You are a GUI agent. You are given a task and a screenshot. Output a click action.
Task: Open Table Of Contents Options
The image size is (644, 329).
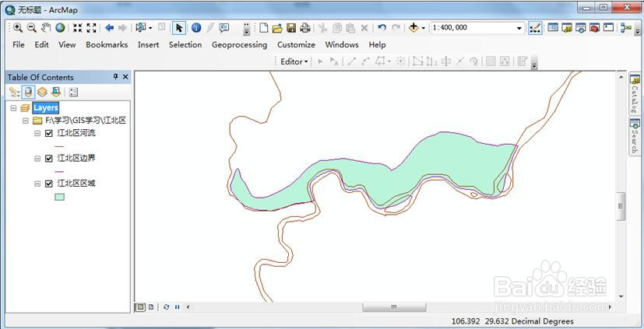pyautogui.click(x=73, y=93)
